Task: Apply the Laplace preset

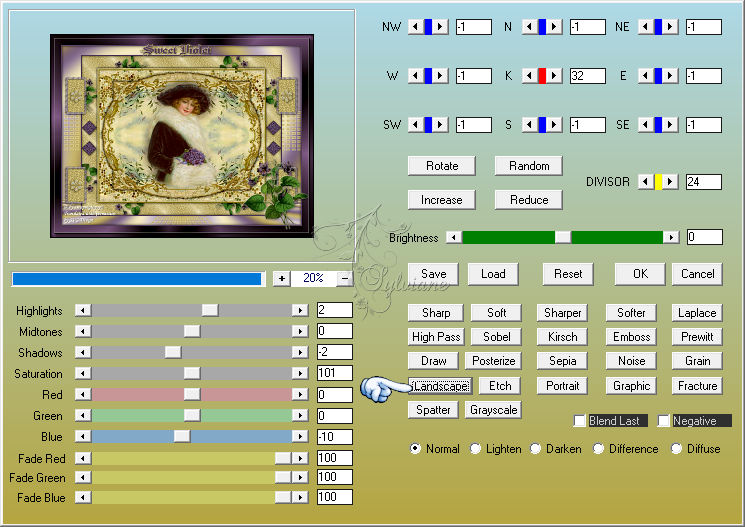Action: 697,313
